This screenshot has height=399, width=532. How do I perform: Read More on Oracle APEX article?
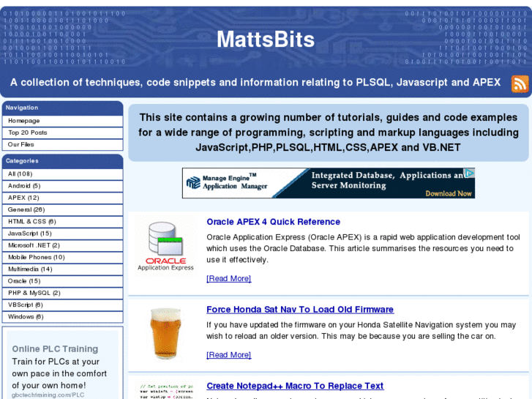(x=228, y=278)
